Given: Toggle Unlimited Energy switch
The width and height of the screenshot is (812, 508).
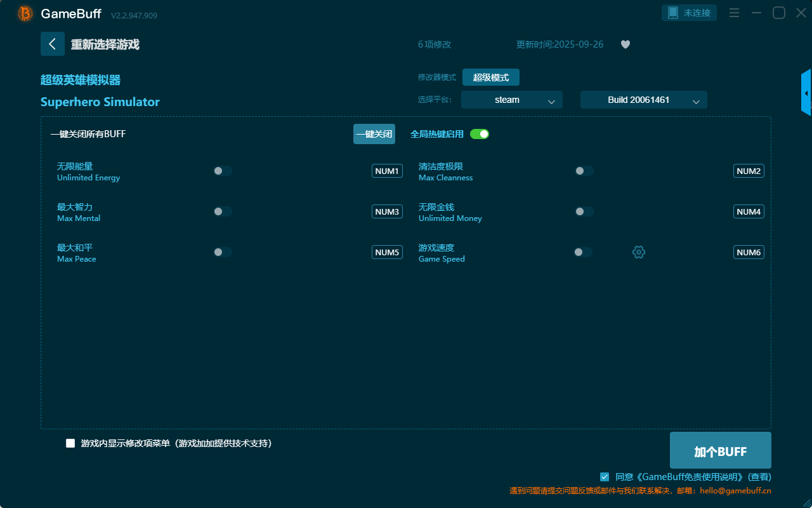Looking at the screenshot, I should coord(223,171).
